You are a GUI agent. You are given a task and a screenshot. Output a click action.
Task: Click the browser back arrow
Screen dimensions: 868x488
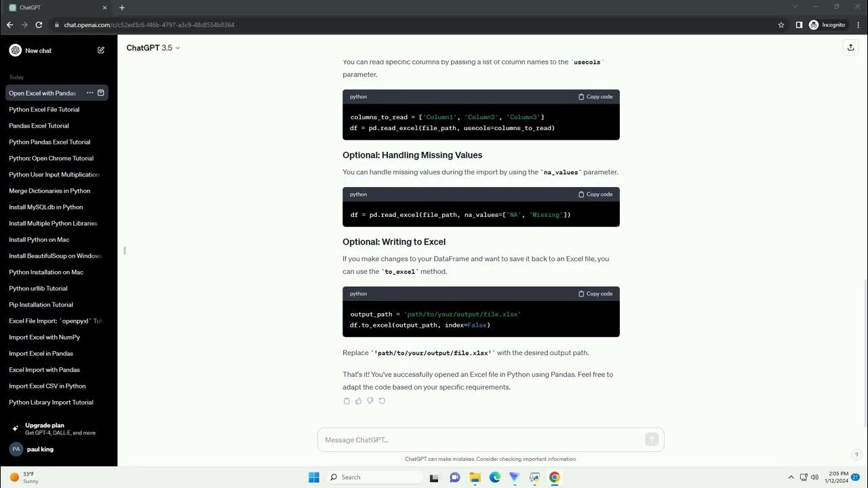tap(9, 24)
